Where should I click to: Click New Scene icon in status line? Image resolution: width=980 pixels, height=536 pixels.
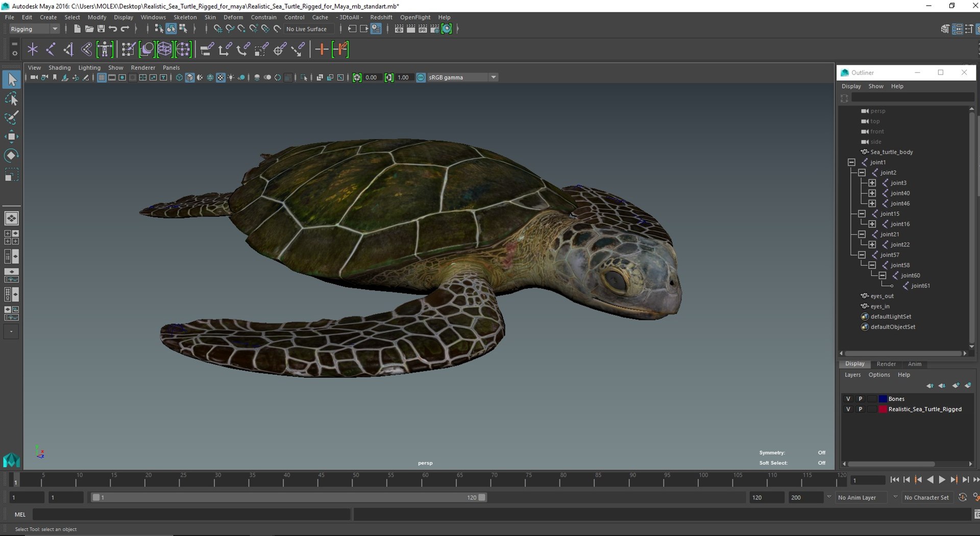pyautogui.click(x=77, y=29)
